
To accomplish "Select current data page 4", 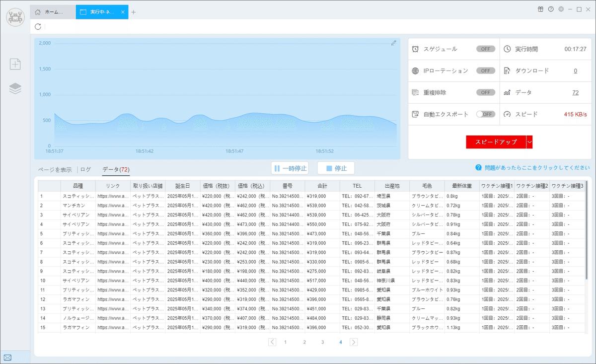I will [x=341, y=342].
